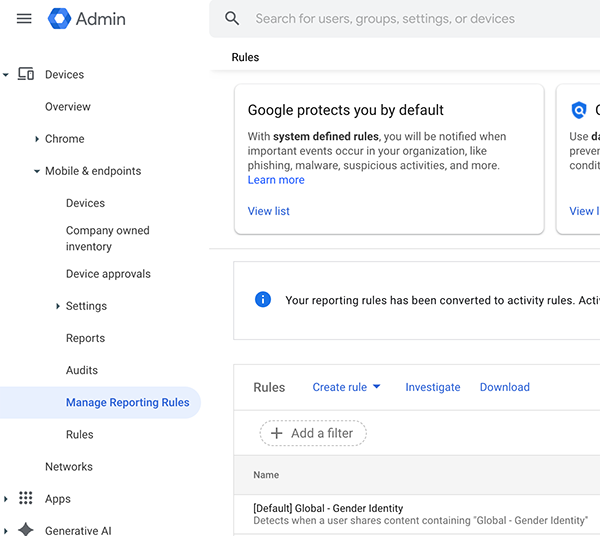This screenshot has height=536, width=600.
Task: Click View link on second card
Action: coord(584,211)
